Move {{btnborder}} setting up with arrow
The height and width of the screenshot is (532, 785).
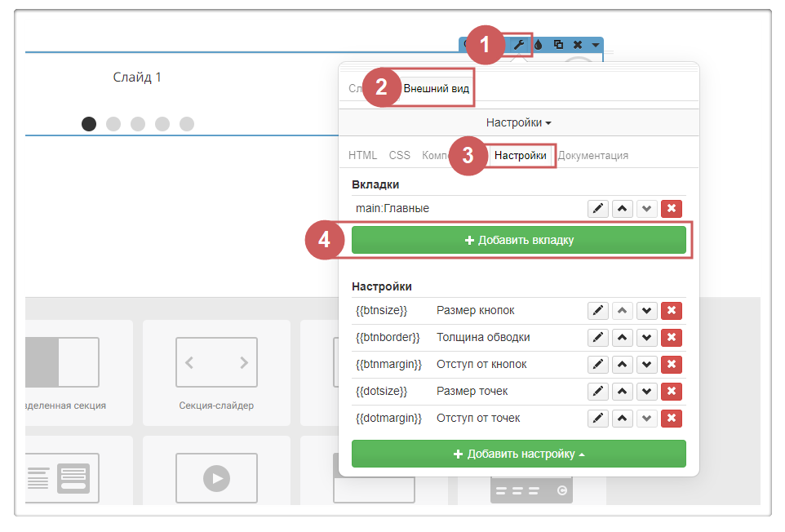[x=623, y=338]
